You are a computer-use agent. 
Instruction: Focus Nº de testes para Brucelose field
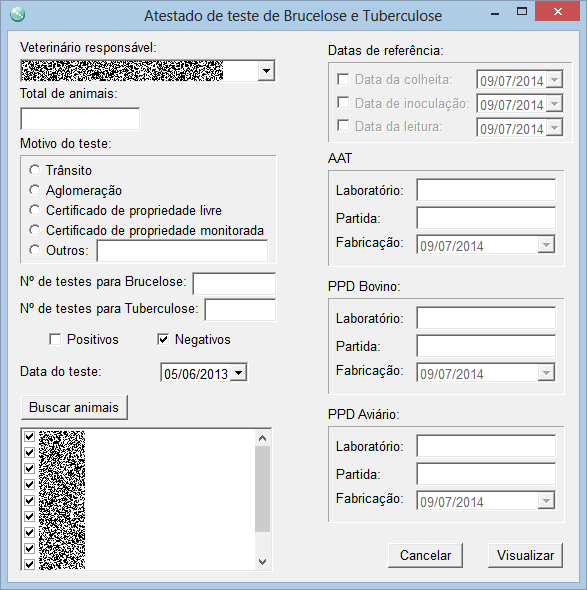234,283
